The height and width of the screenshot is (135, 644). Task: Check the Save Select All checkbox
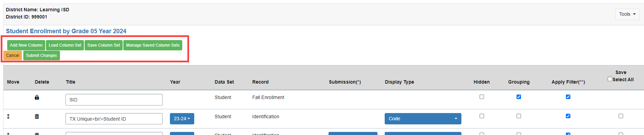pyautogui.click(x=610, y=79)
